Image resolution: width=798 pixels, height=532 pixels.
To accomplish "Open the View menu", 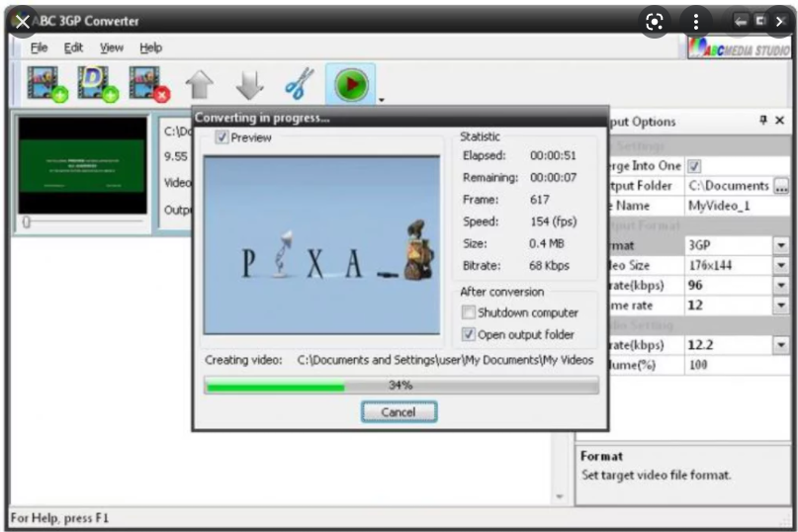I will point(112,47).
